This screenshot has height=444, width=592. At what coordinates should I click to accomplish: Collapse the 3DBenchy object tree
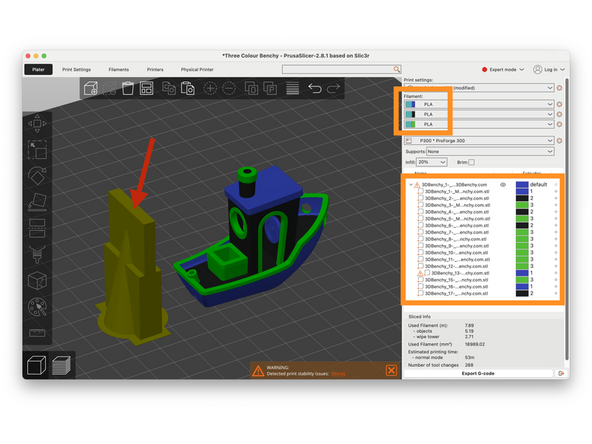coord(411,185)
